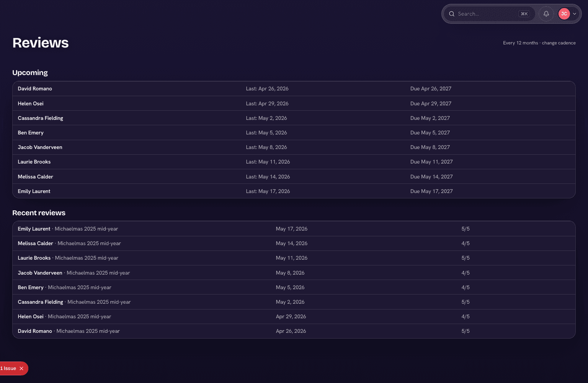This screenshot has width=588, height=383.
Task: Open Melissa Calder's recent 4/5 review
Action: [x=294, y=243]
